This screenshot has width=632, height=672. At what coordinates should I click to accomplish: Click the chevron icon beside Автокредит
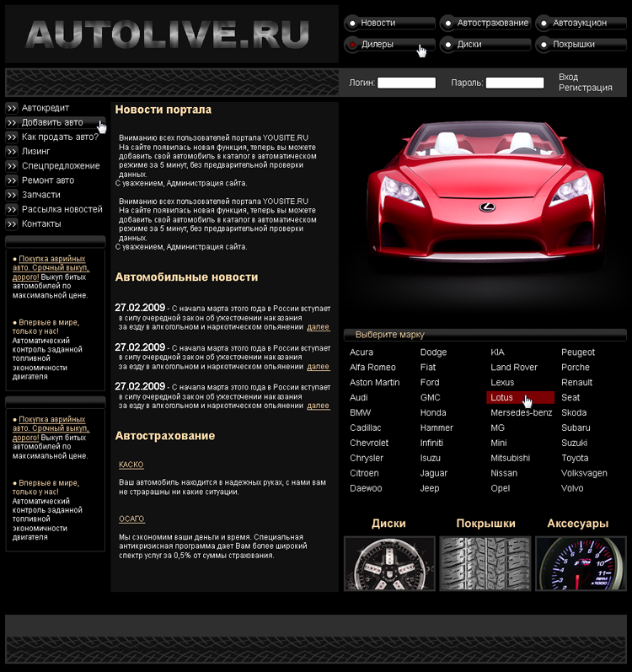click(12, 109)
